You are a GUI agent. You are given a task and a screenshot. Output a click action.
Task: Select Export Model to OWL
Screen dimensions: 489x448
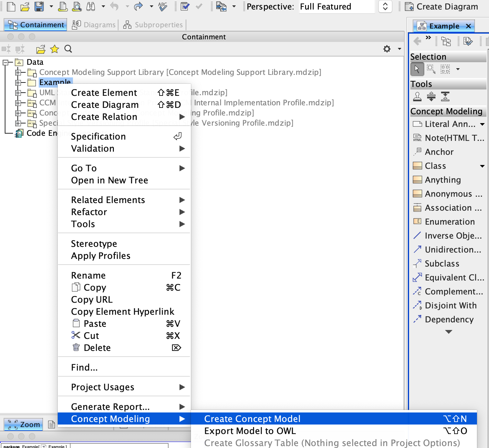point(250,431)
